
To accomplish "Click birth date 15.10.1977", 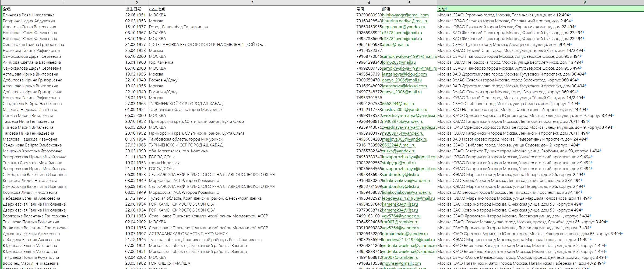I will 135,27.
